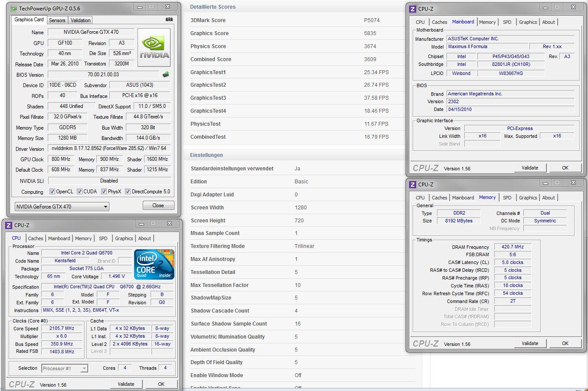This screenshot has height=391, width=588.
Task: Click the Max Tessellation Factor row label
Action: [x=220, y=285]
